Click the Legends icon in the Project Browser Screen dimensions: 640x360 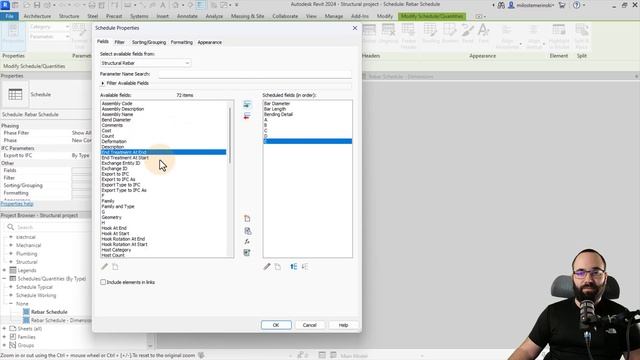coord(13,270)
